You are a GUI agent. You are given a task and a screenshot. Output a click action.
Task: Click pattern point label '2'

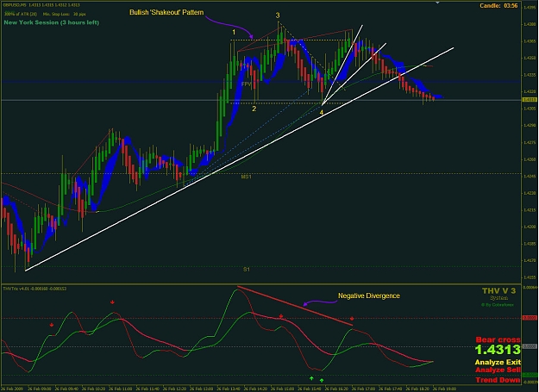click(x=254, y=109)
